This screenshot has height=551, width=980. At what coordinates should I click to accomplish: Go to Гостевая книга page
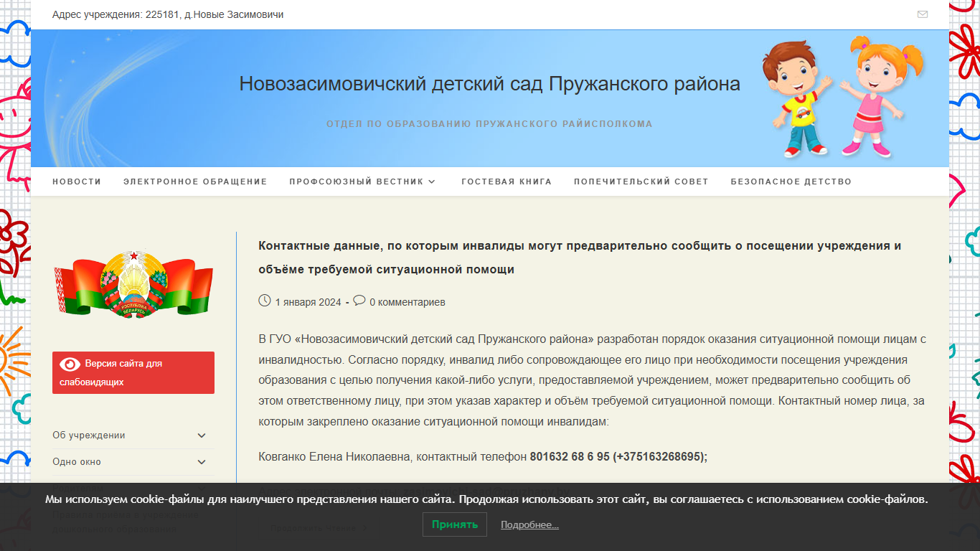click(x=507, y=182)
